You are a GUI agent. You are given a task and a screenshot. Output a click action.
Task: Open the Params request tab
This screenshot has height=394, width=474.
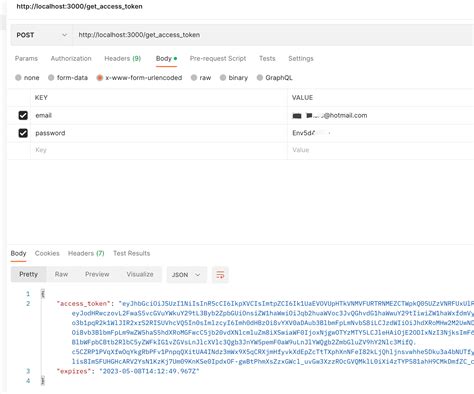point(26,58)
